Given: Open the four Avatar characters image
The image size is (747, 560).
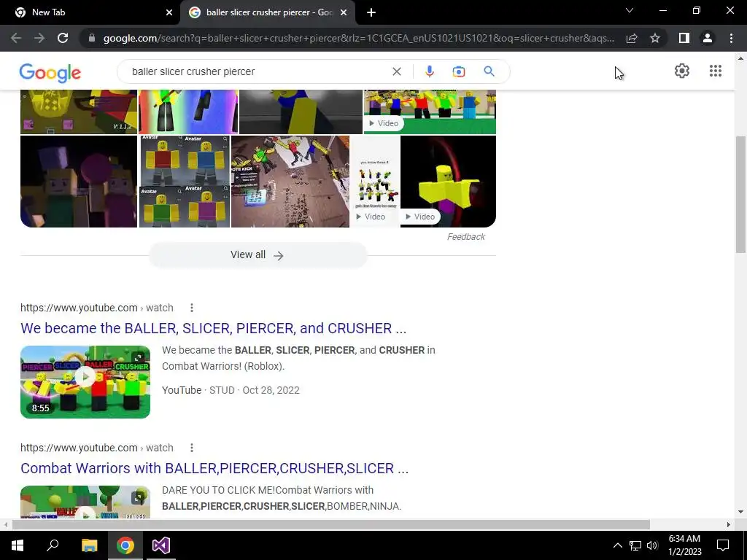Looking at the screenshot, I should pos(185,182).
